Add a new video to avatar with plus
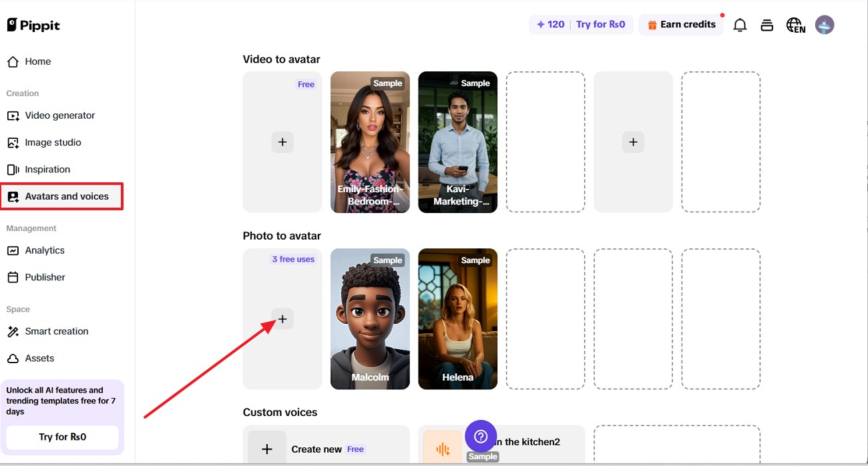The width and height of the screenshot is (868, 466). coord(282,142)
